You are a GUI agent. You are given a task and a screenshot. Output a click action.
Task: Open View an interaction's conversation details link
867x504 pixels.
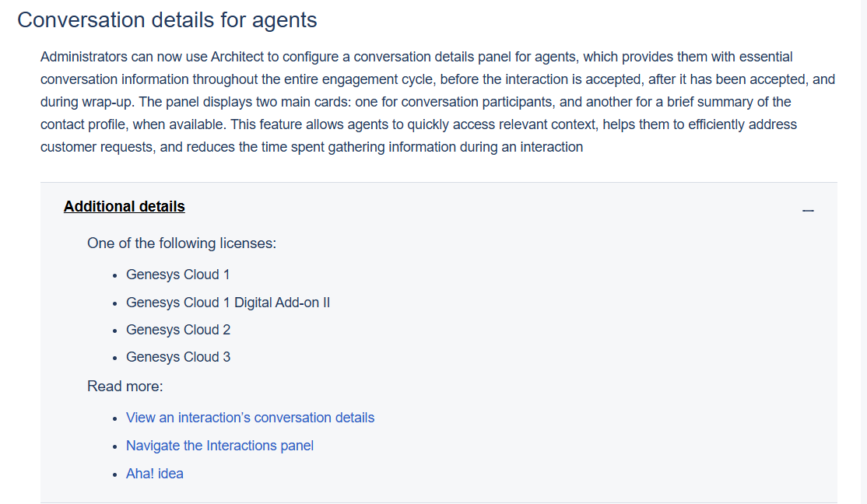[x=250, y=418]
